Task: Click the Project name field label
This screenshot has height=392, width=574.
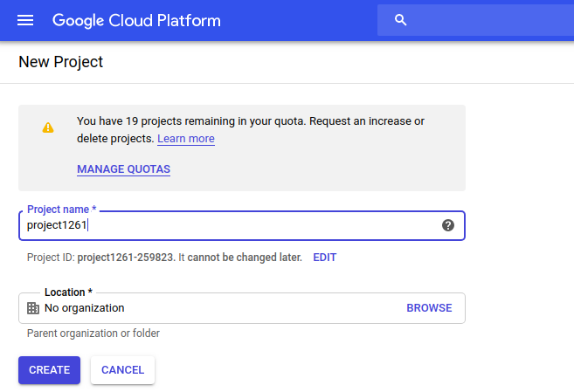Action: 61,210
